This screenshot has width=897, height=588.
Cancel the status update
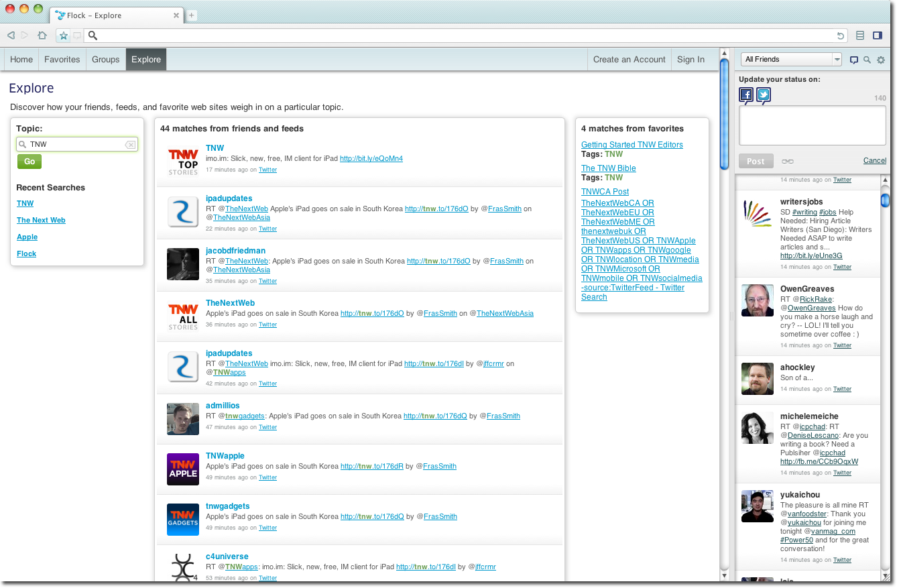pyautogui.click(x=875, y=160)
